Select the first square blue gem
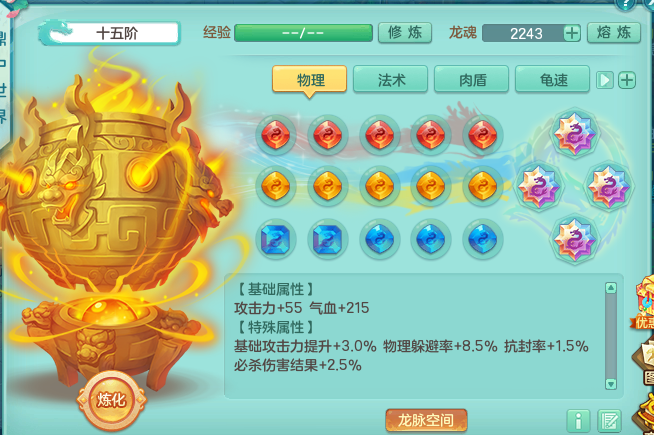This screenshot has height=435, width=654. click(x=276, y=239)
